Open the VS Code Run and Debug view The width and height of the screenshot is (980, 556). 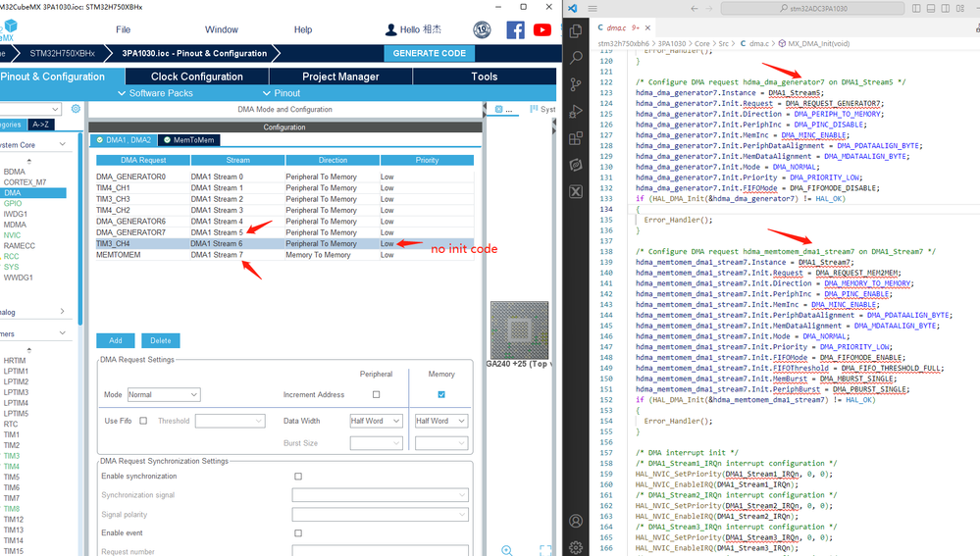pyautogui.click(x=576, y=111)
